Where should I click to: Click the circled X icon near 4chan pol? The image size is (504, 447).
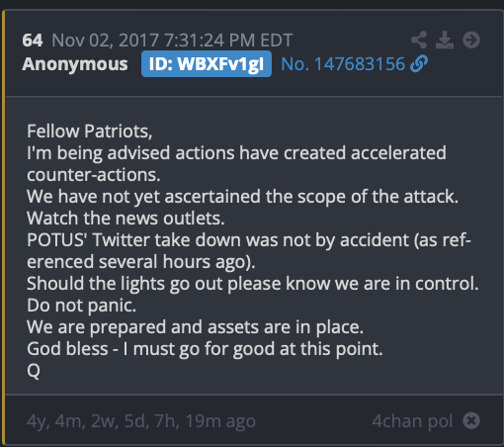tap(471, 420)
